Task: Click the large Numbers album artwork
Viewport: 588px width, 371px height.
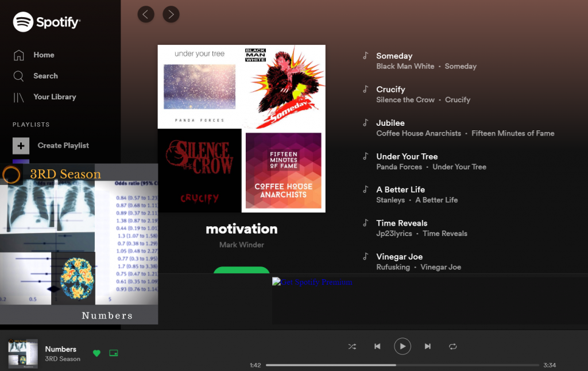Action: pos(79,244)
